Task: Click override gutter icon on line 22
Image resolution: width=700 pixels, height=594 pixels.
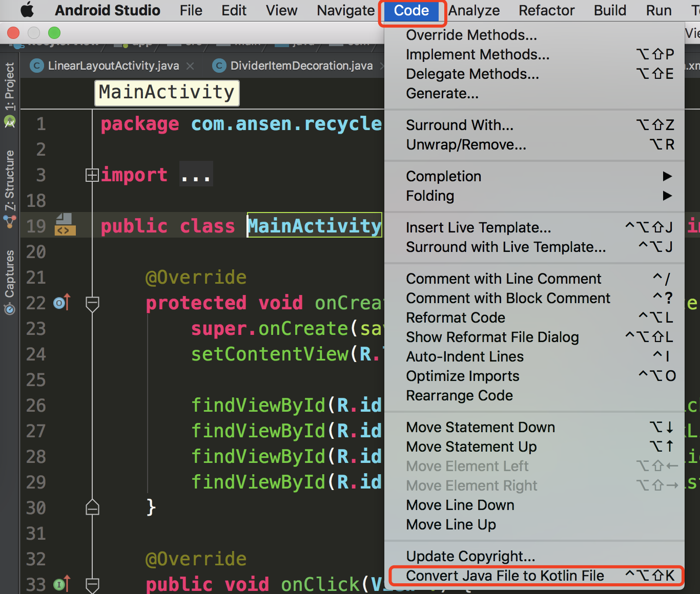Action: [62, 303]
